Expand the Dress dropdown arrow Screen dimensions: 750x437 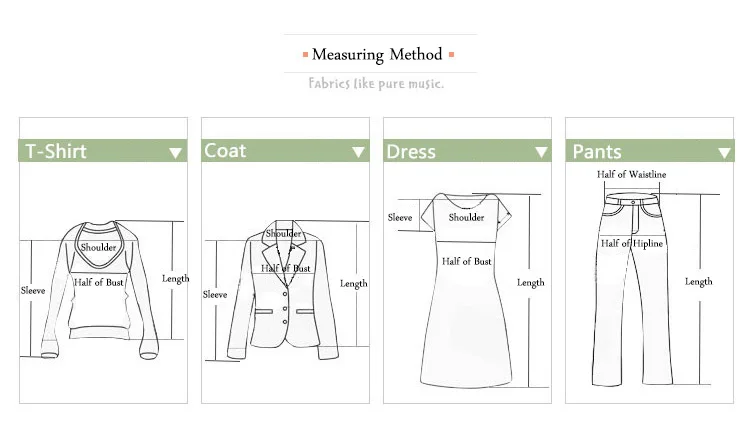[541, 152]
